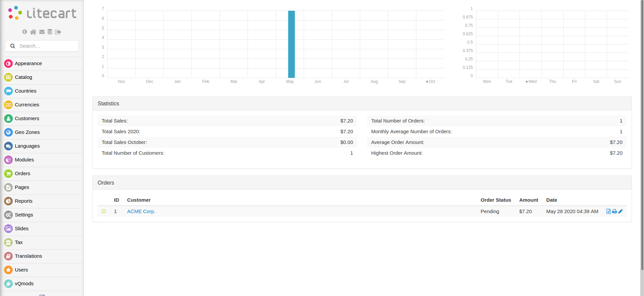Click the page's vertical scrollbar
This screenshot has height=296, width=644.
point(642,134)
